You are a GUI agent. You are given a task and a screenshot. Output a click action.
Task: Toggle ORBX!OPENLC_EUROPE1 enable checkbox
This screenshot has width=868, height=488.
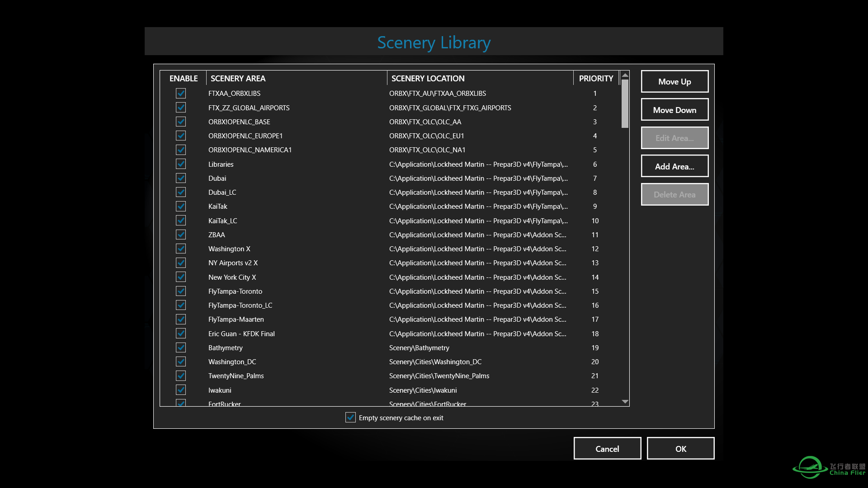[x=181, y=136]
